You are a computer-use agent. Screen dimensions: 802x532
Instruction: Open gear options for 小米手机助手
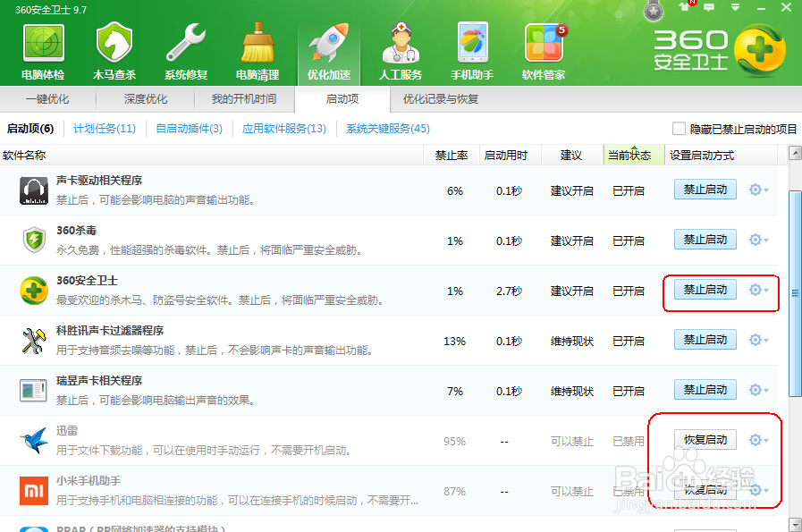758,490
